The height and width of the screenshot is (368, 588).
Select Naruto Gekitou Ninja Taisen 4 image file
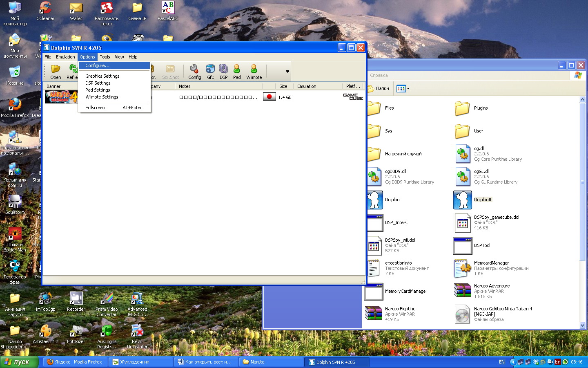493,314
